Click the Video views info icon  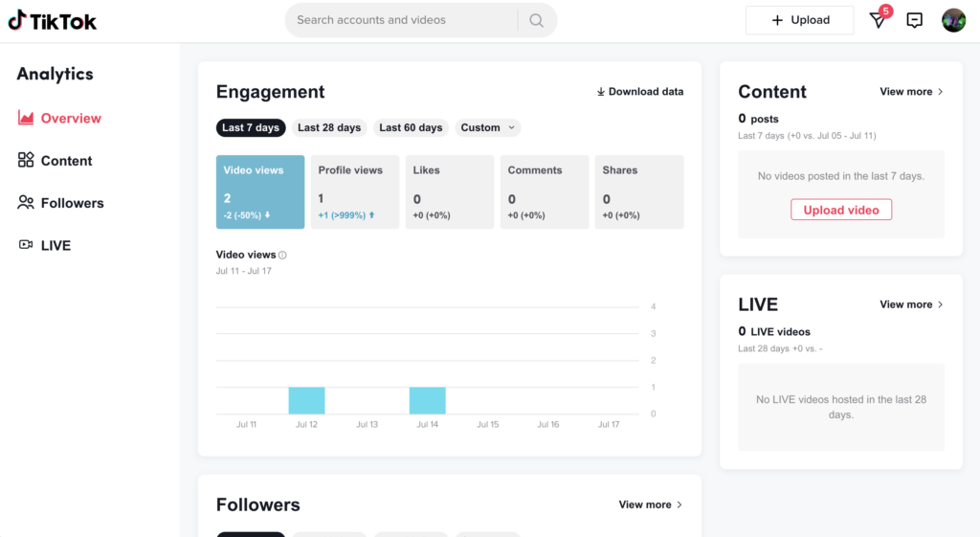point(282,256)
